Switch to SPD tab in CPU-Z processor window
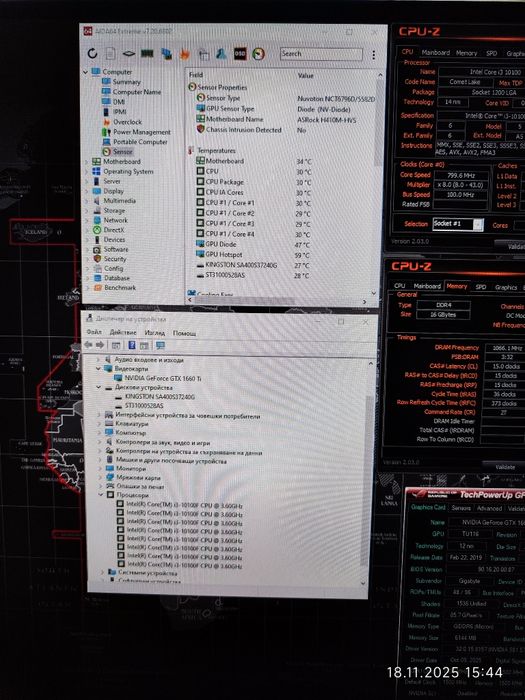Image resolution: width=525 pixels, height=700 pixels. point(492,53)
